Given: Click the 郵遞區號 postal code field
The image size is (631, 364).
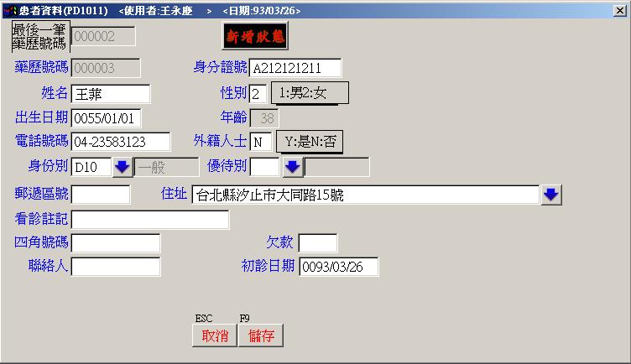Looking at the screenshot, I should (101, 195).
